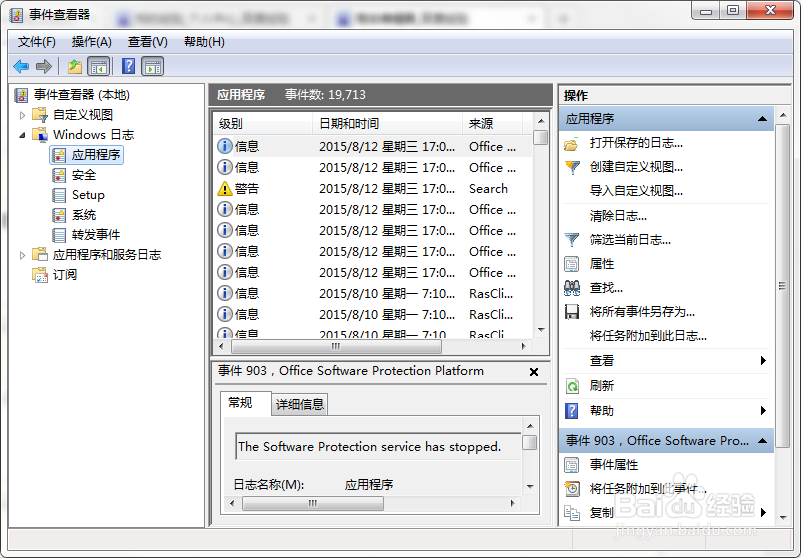Click the 打开保存的日志 folder icon
This screenshot has width=801, height=558.
[x=572, y=144]
